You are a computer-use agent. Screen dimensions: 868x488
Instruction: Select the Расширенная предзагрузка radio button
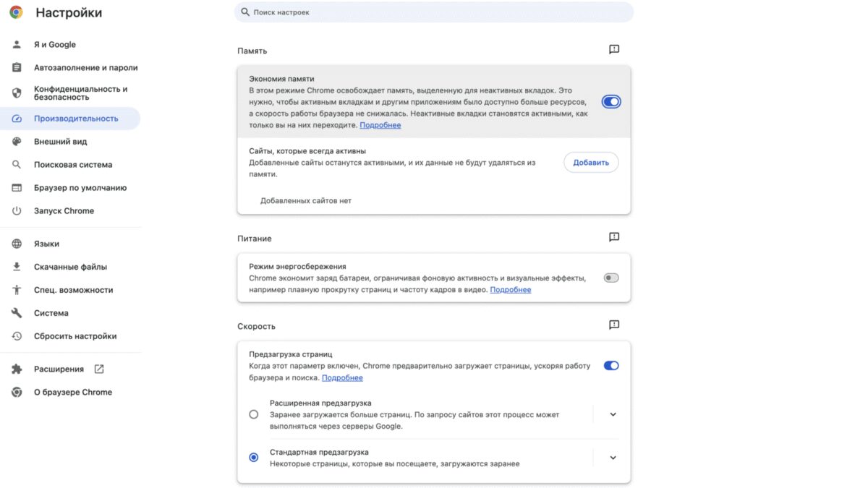tap(254, 414)
